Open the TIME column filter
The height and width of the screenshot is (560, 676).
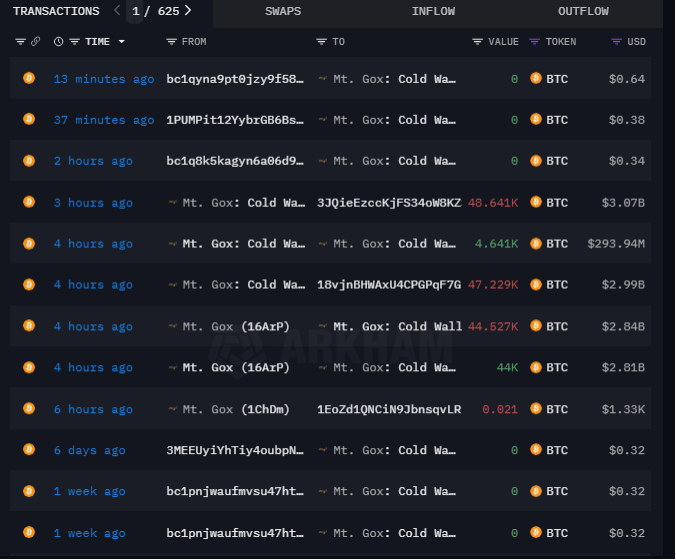(x=75, y=42)
